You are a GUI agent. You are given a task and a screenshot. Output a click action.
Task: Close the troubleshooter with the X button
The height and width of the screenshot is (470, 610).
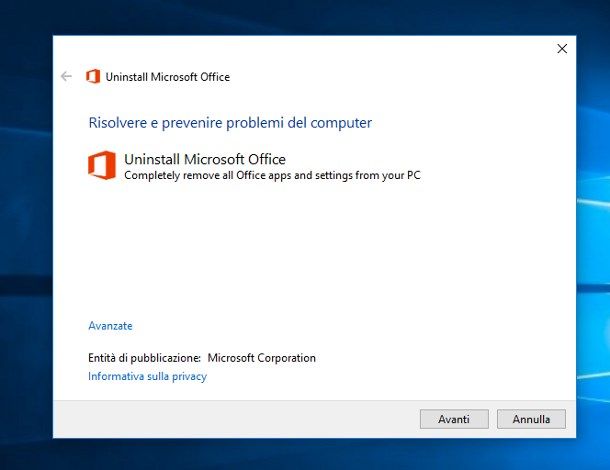(562, 49)
